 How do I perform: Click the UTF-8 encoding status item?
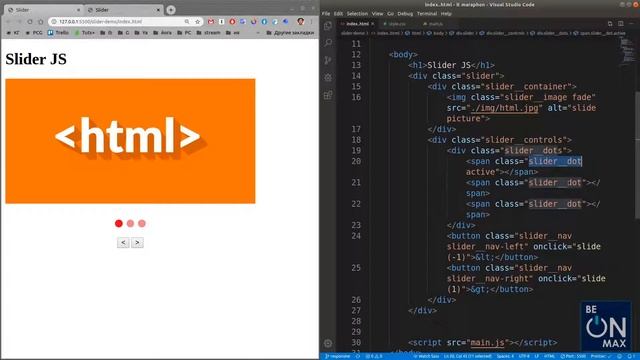pyautogui.click(x=524, y=356)
